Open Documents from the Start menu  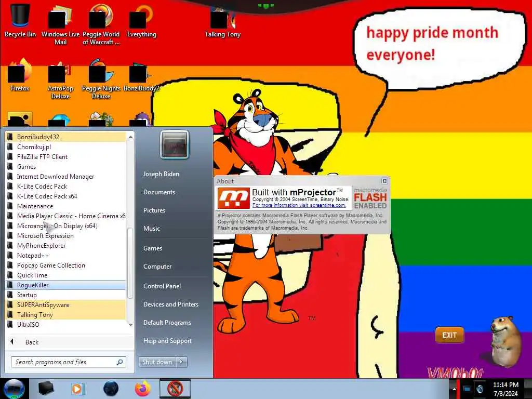pyautogui.click(x=159, y=192)
